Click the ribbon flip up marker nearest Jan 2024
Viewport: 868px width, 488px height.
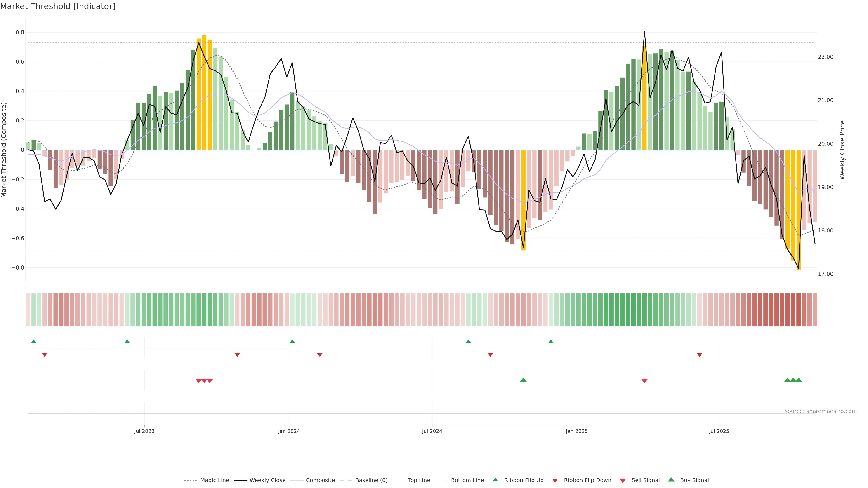tap(292, 342)
